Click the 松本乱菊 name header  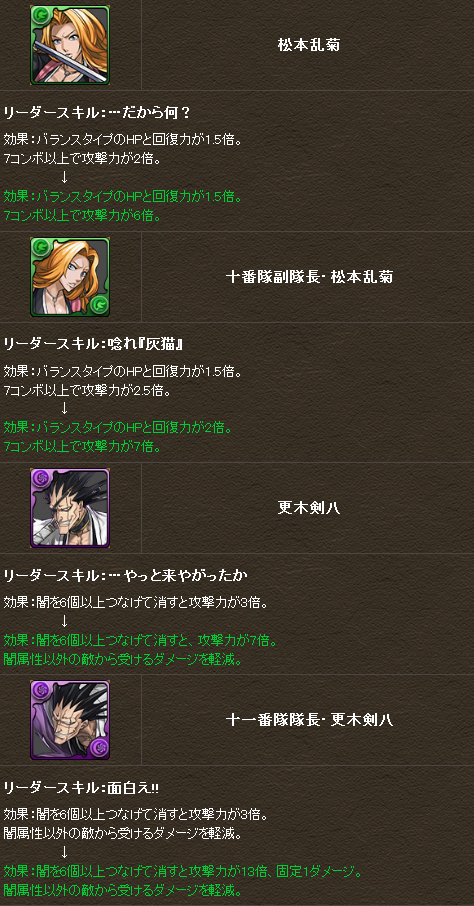[308, 45]
